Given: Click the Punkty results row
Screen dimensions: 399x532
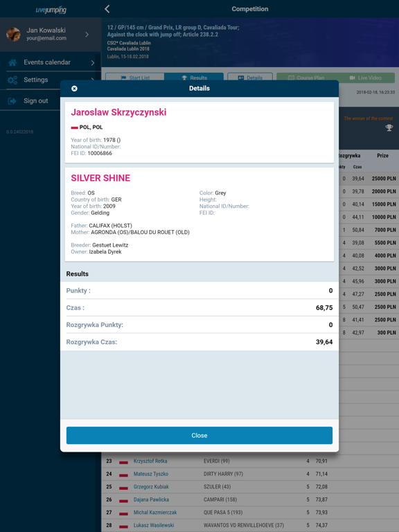Looking at the screenshot, I should [x=199, y=290].
